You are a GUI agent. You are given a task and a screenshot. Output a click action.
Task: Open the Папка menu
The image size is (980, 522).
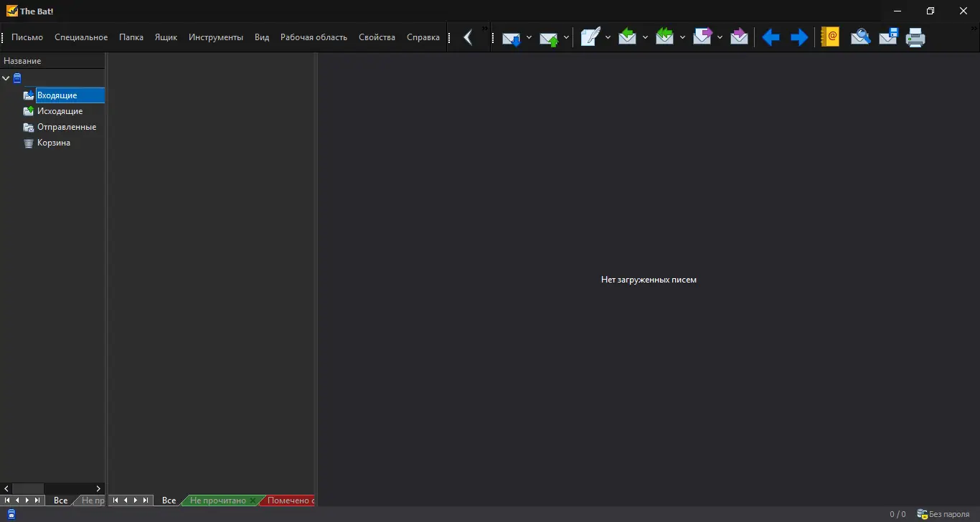point(131,37)
